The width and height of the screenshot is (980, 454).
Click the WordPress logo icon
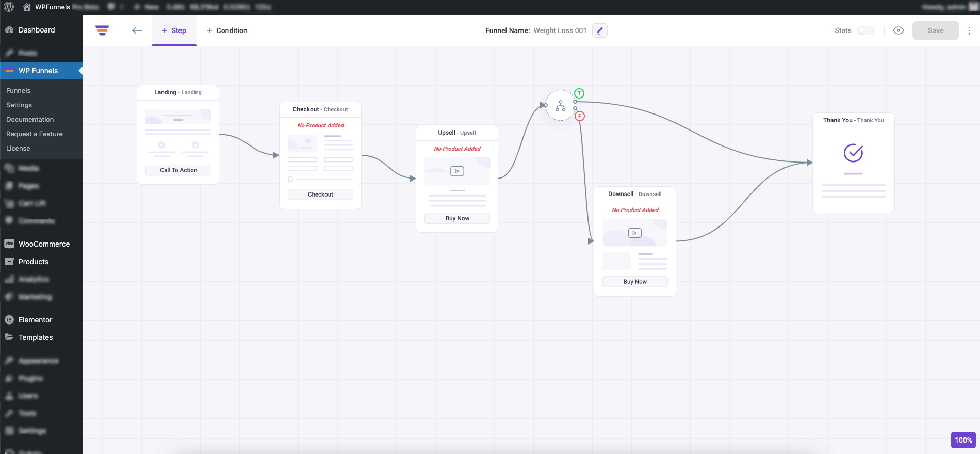pyautogui.click(x=9, y=7)
